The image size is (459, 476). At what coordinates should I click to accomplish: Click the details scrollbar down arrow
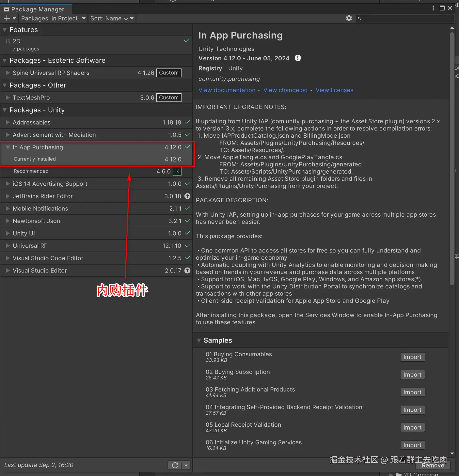coord(452,453)
